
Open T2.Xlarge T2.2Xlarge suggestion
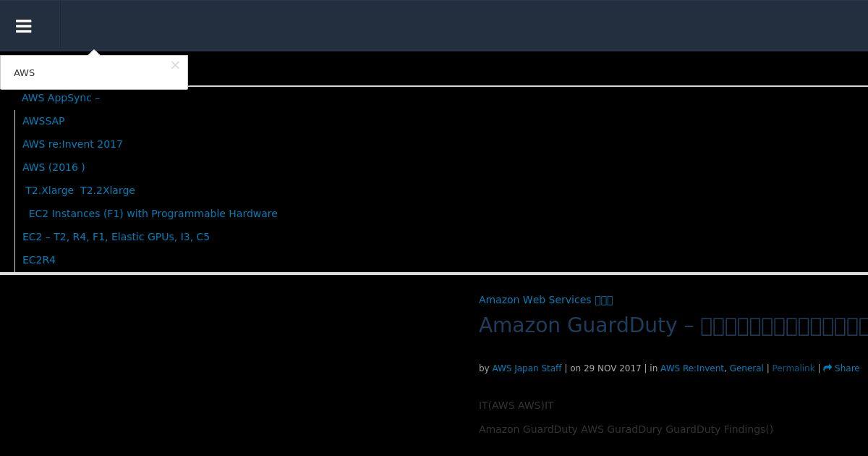80,190
